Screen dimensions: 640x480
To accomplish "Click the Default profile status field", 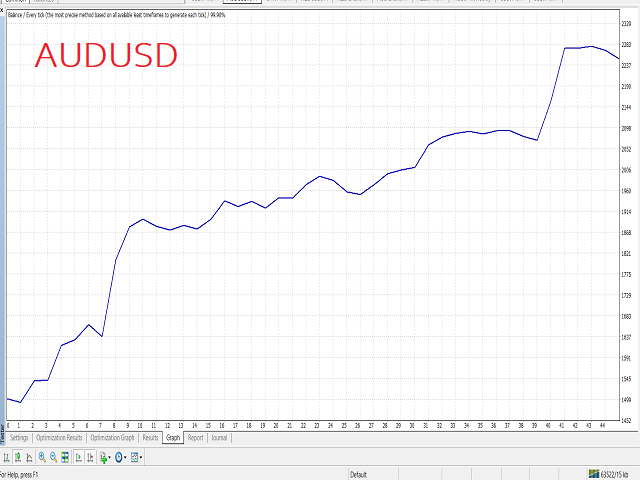I will click(x=358, y=474).
